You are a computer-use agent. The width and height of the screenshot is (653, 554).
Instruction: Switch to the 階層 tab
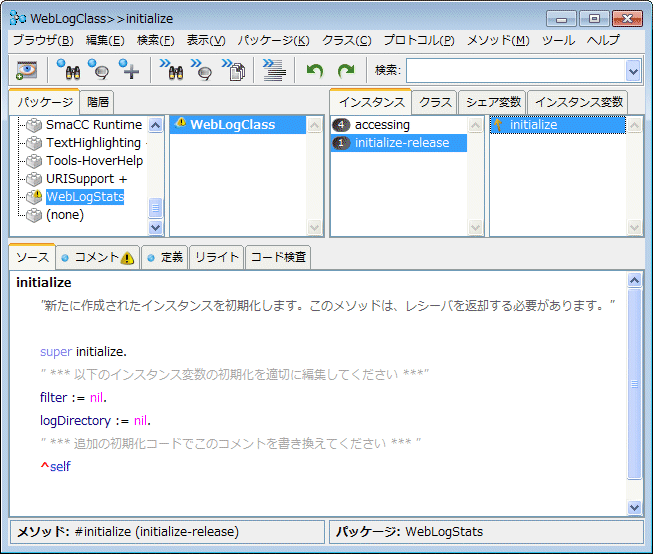98,102
